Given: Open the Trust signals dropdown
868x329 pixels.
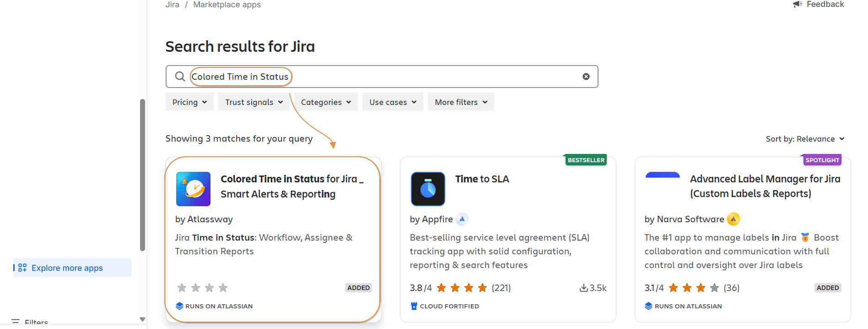Looking at the screenshot, I should (253, 102).
